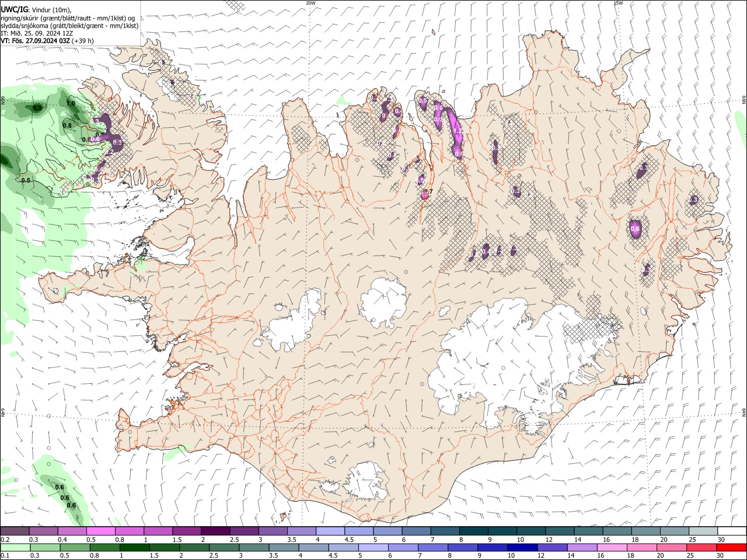
Task: Click the violet 12 rain legend swatch
Action: tap(551, 547)
